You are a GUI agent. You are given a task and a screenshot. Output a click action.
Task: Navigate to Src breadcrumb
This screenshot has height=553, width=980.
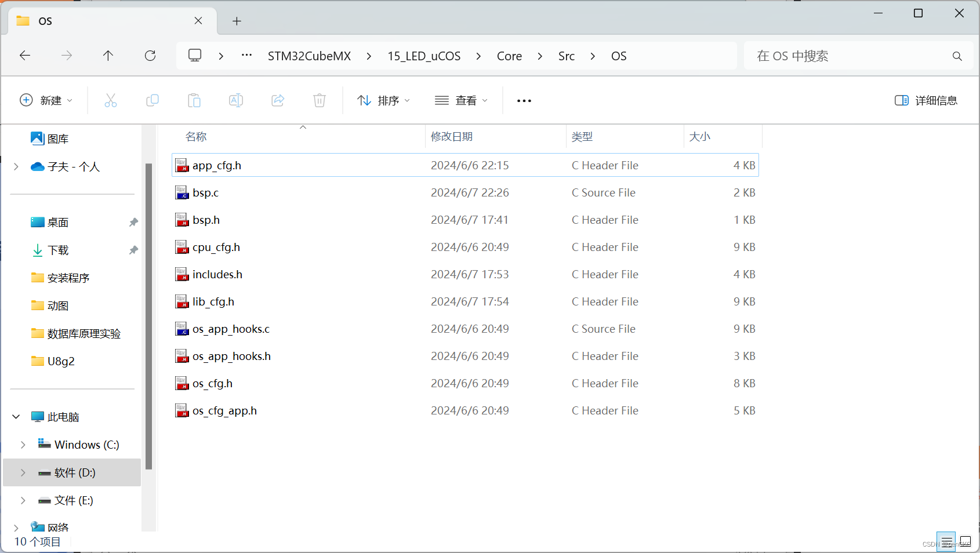tap(566, 56)
